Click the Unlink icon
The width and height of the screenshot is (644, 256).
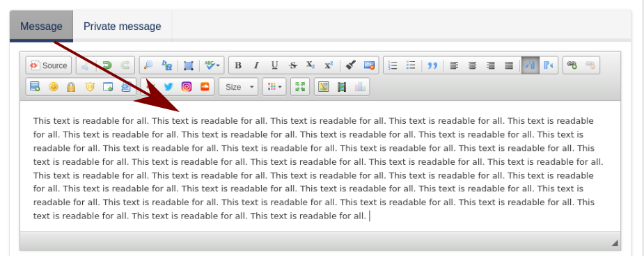click(x=590, y=65)
